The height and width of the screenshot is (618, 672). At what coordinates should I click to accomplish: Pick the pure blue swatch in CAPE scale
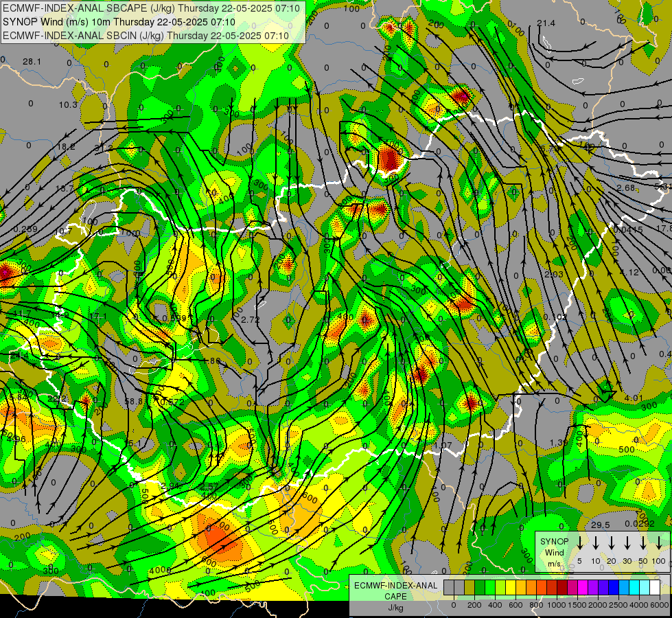coord(613,587)
